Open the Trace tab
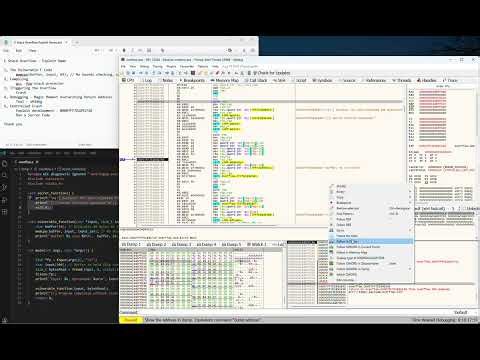This screenshot has width=480, height=360. click(450, 80)
